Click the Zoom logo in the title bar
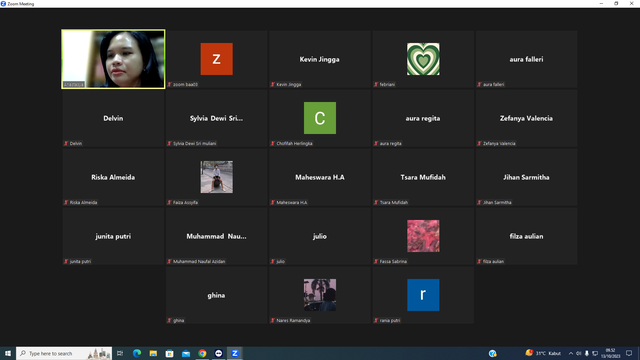This screenshot has height=360, width=640. click(x=3, y=4)
